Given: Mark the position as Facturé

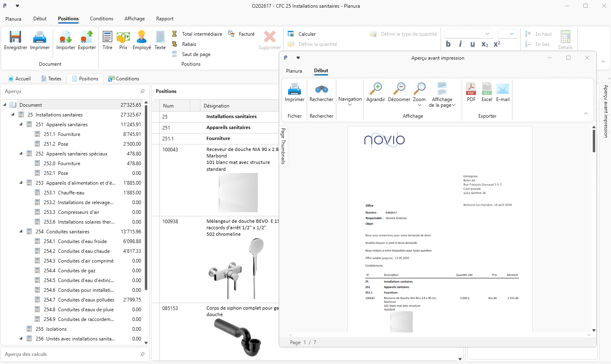Looking at the screenshot, I should coord(241,34).
